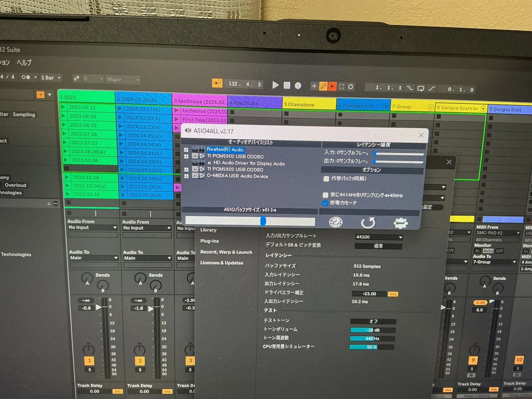Open track 1 Audio From No Input dropdown

click(x=92, y=227)
